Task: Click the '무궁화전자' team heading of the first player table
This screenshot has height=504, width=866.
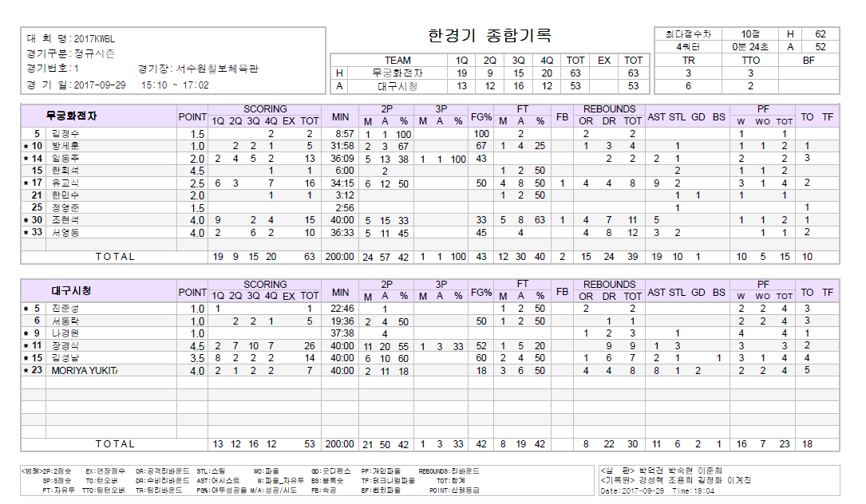Action: pos(71,116)
